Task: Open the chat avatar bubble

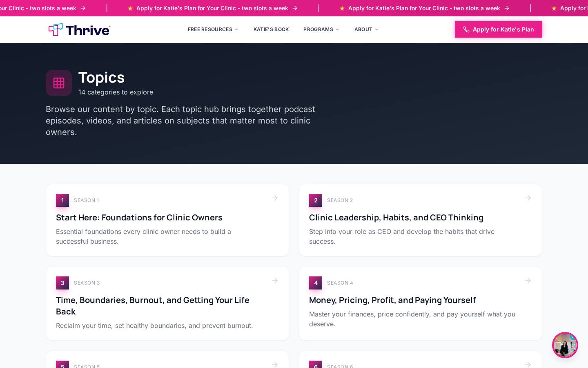Action: pyautogui.click(x=565, y=345)
